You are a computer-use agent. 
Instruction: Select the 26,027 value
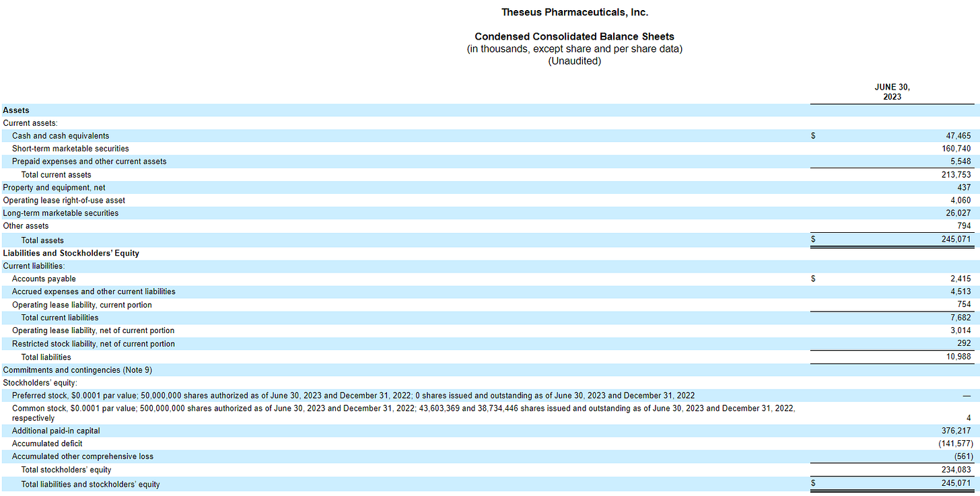(958, 213)
